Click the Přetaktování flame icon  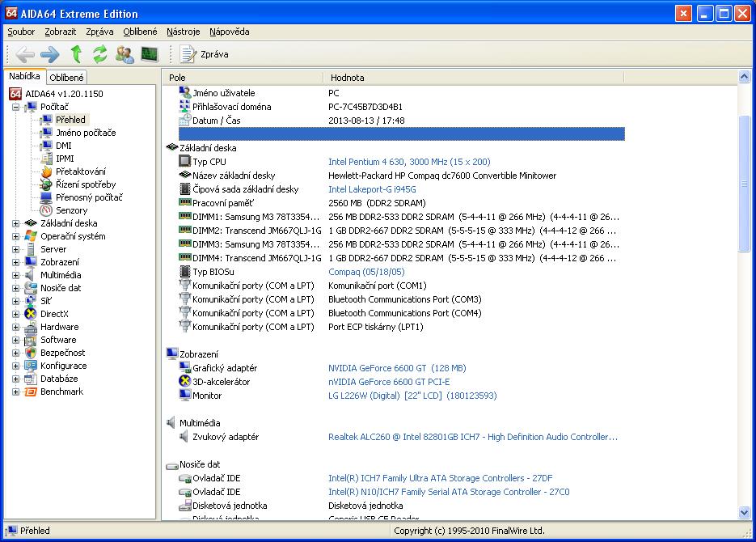pos(46,171)
